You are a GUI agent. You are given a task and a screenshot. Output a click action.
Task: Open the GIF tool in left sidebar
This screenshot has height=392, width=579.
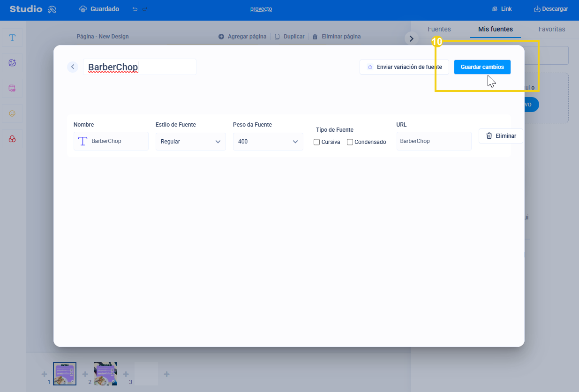[x=12, y=88]
